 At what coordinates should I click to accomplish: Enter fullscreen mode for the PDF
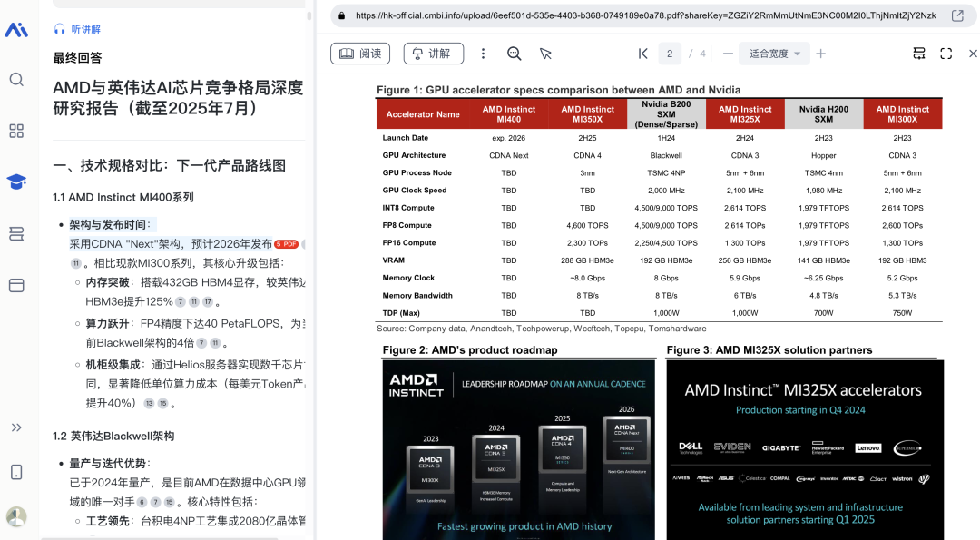(x=946, y=54)
